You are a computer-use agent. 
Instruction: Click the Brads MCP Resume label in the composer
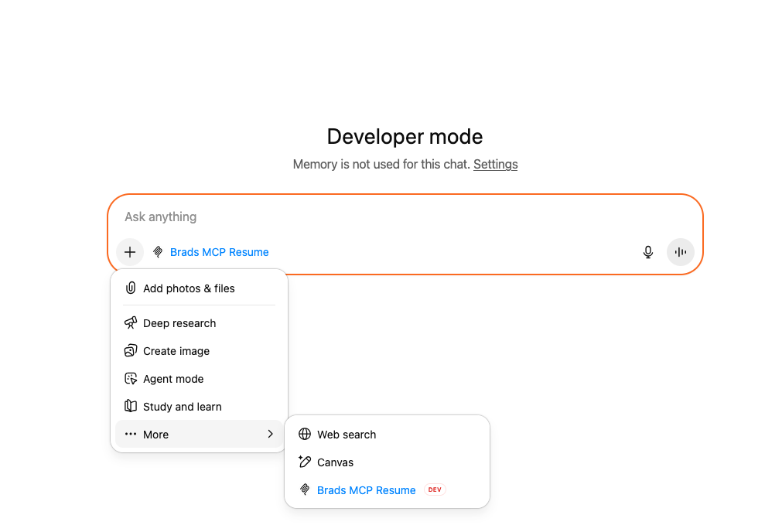click(x=220, y=252)
